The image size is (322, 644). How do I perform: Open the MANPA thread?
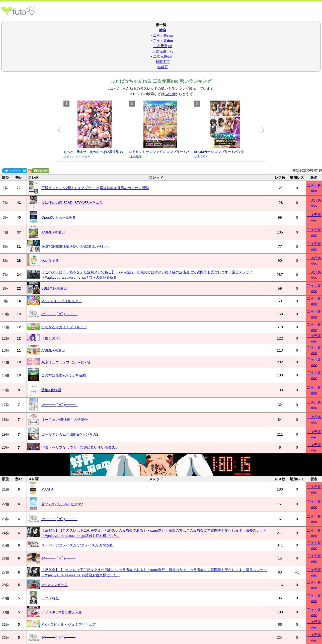click(47, 489)
